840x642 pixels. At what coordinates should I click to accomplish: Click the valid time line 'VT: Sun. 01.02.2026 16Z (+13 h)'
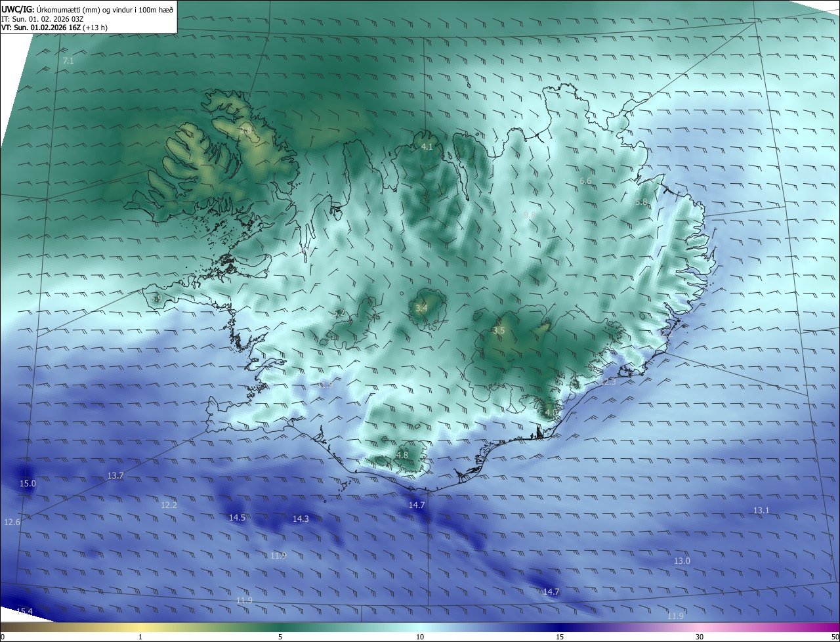point(54,28)
